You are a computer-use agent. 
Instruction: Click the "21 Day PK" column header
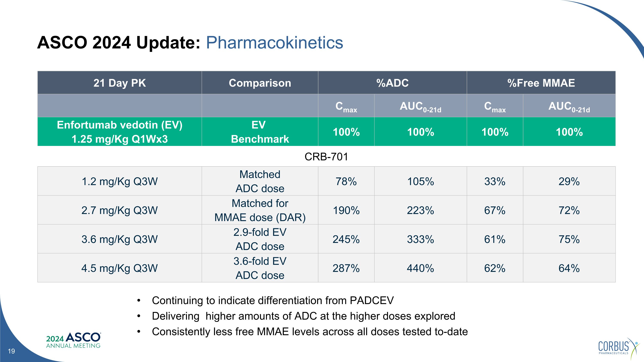(120, 83)
